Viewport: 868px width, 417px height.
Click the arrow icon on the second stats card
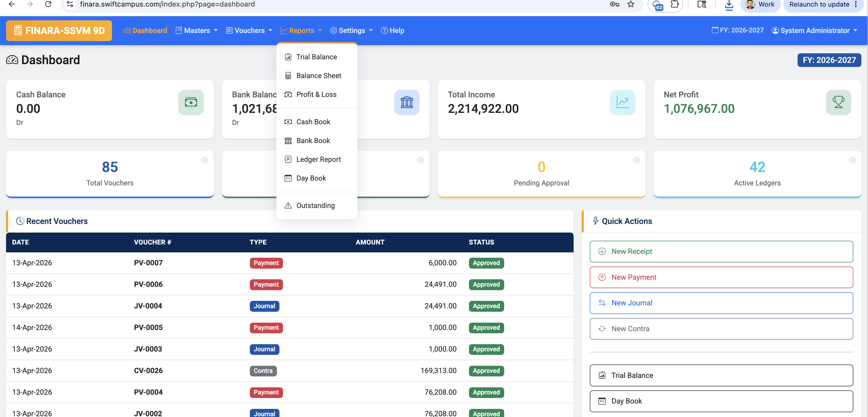pyautogui.click(x=421, y=160)
